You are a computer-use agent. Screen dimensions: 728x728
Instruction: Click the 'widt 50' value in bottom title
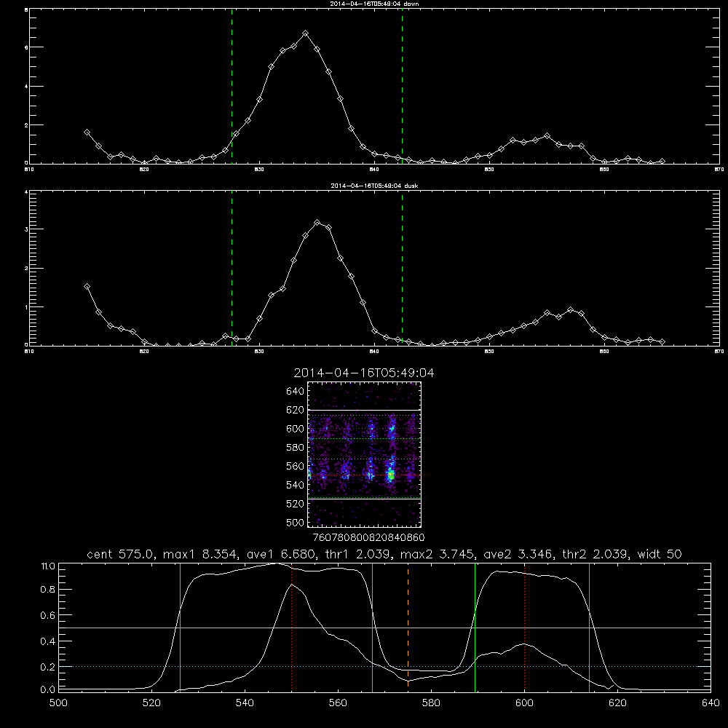coord(660,554)
